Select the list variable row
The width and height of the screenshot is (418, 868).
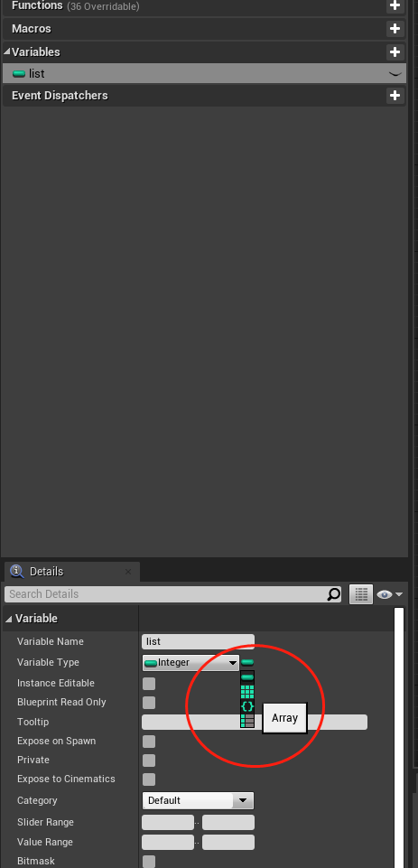coord(204,74)
